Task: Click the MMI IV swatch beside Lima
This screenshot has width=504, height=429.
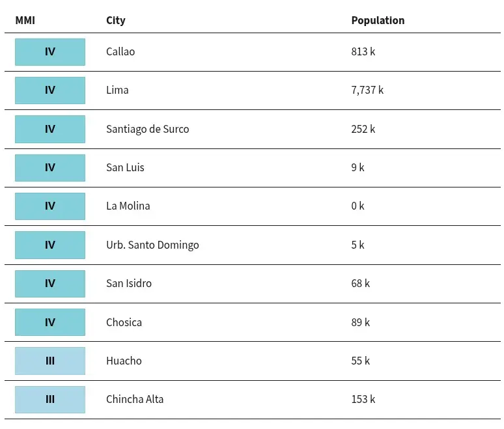Action: 50,90
